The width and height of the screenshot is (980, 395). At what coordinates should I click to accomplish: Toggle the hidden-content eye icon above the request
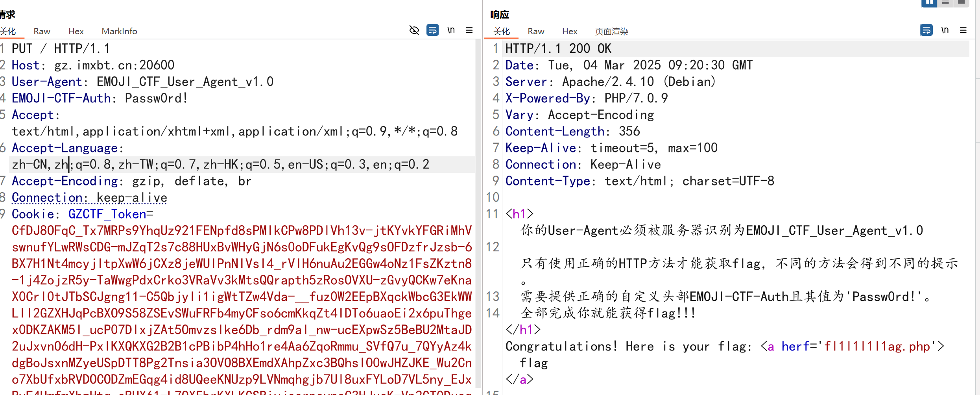413,30
